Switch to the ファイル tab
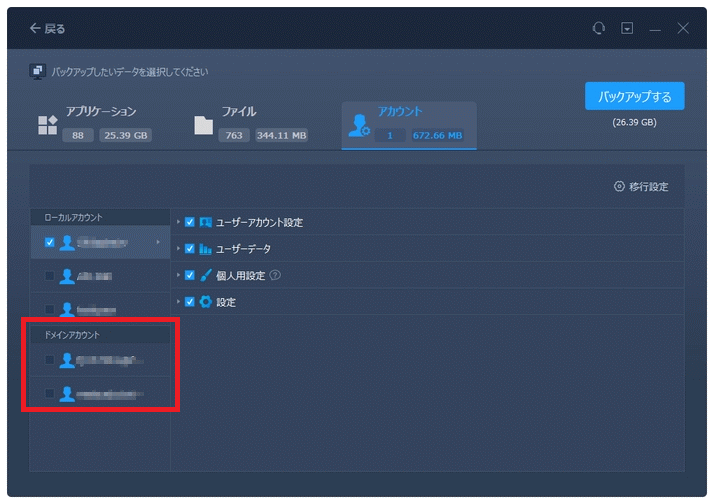 click(252, 124)
